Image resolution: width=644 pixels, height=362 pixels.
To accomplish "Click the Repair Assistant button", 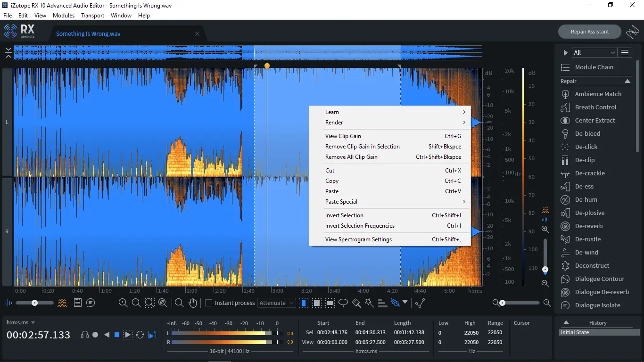I will (x=589, y=32).
